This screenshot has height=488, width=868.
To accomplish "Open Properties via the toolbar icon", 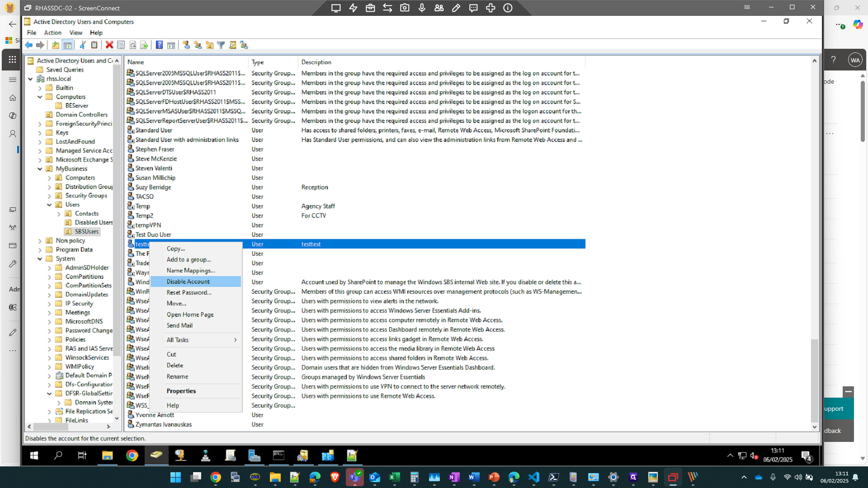I will click(x=121, y=45).
